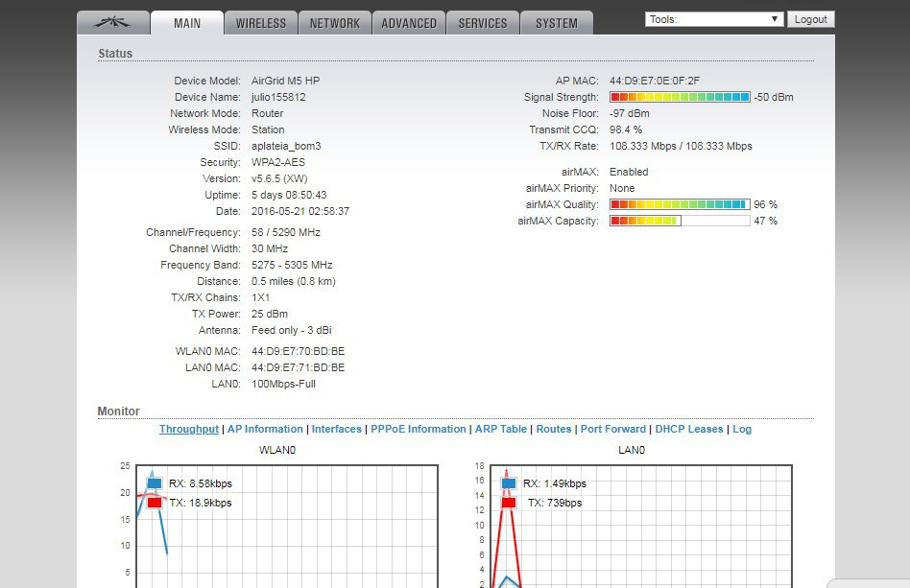Click the Noise Floor value -97 dBm
Viewport: 910px width, 588px height.
pos(630,113)
